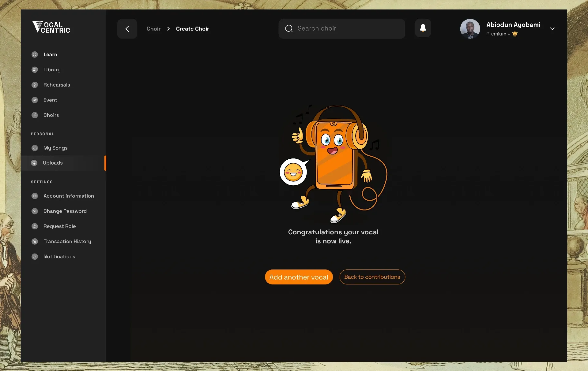
Task: Click the Transaction History icon
Action: pyautogui.click(x=35, y=241)
